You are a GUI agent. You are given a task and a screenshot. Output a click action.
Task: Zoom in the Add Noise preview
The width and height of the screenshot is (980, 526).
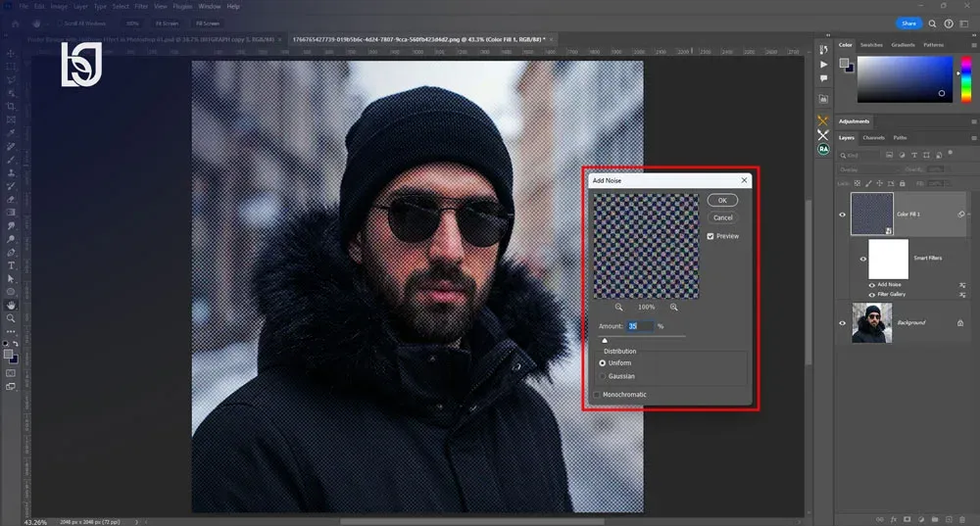coord(674,307)
